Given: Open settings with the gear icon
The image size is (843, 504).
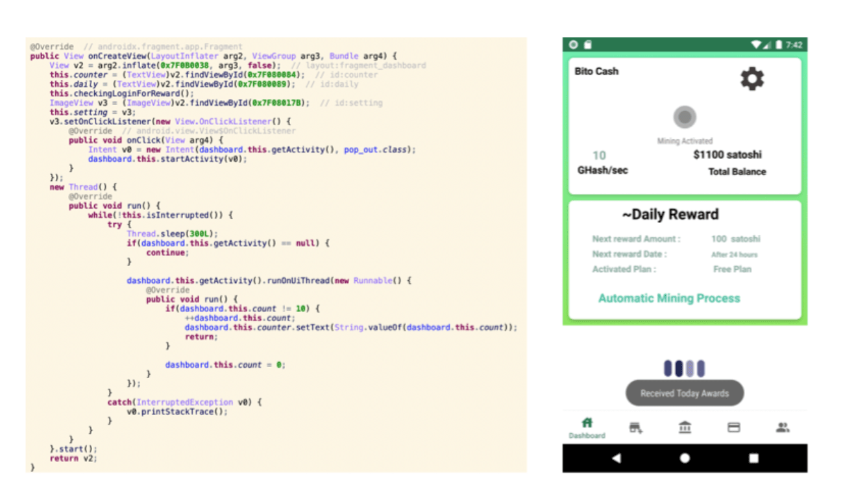Looking at the screenshot, I should (x=752, y=79).
